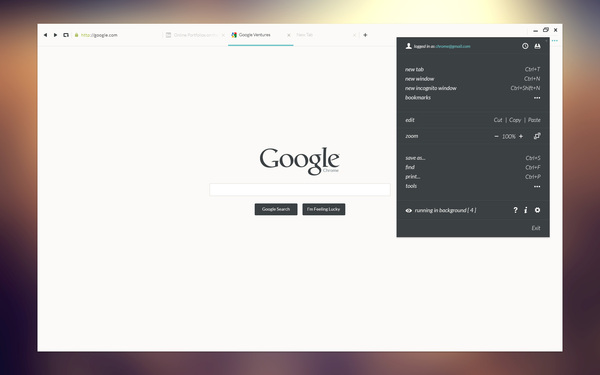Click the Google Chrome logo
Viewport: 600px width, 375px height.
(x=300, y=161)
